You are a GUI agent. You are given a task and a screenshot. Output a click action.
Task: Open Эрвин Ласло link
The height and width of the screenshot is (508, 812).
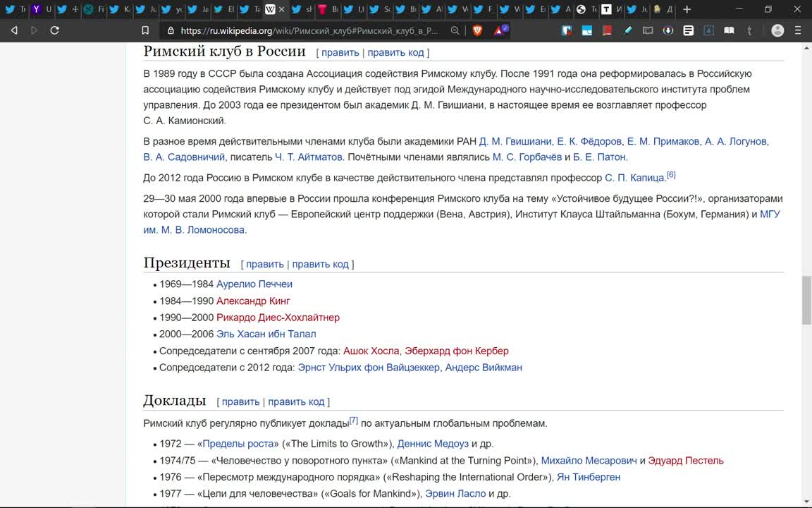click(455, 493)
